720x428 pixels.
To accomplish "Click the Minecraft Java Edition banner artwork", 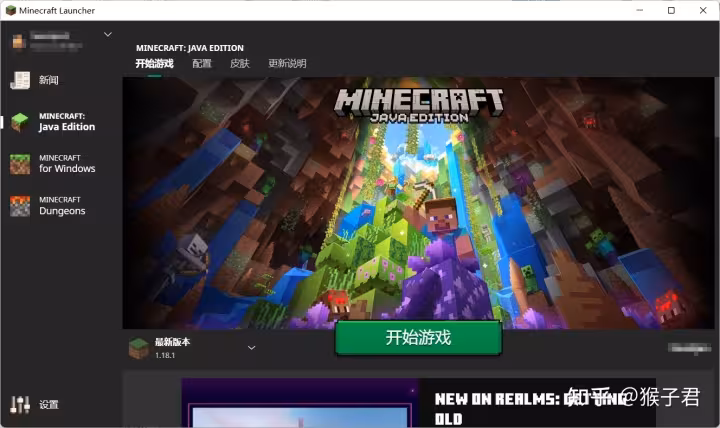I will (418, 203).
